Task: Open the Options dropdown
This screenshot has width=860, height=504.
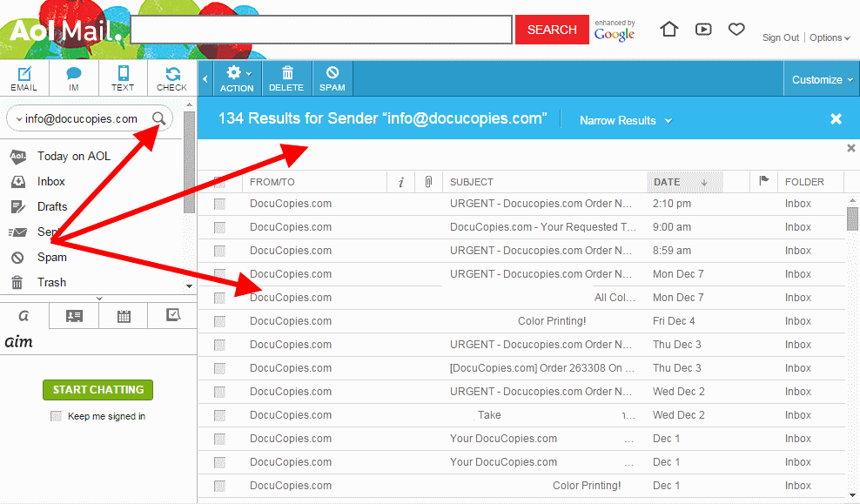Action: click(827, 37)
